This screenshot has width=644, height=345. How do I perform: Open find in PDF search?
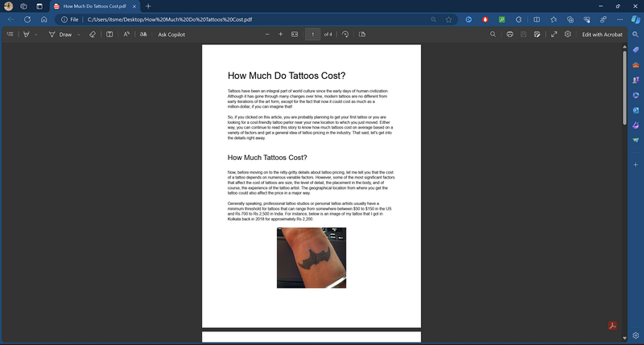493,35
